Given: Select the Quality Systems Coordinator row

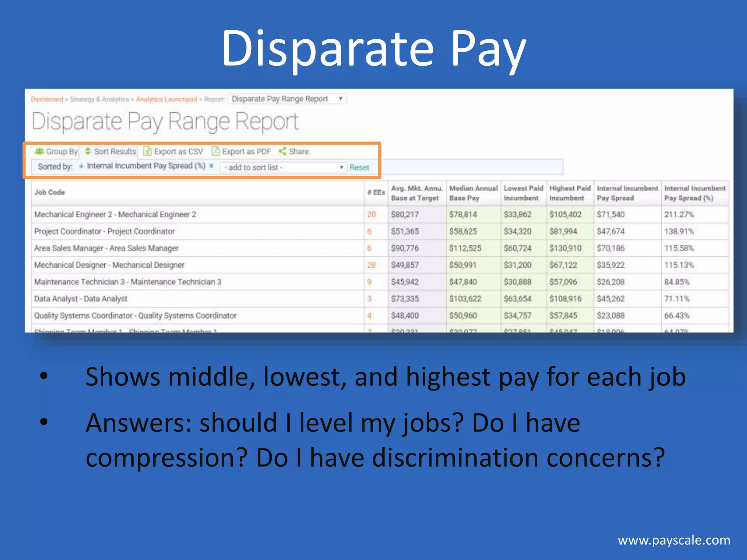Looking at the screenshot, I should point(380,315).
